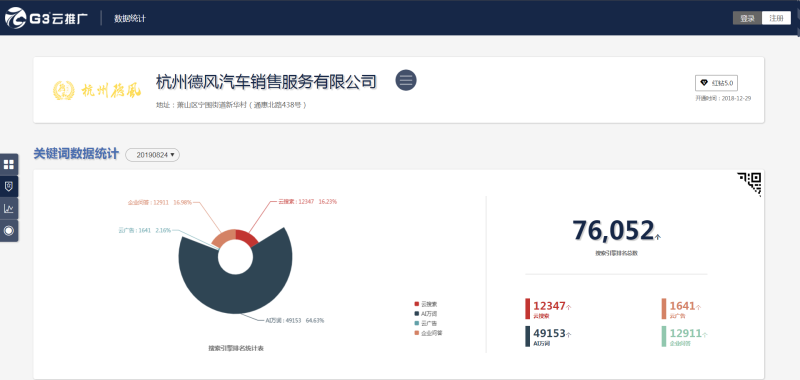
Task: Click the 12911 企业问答 count
Action: pyautogui.click(x=686, y=334)
